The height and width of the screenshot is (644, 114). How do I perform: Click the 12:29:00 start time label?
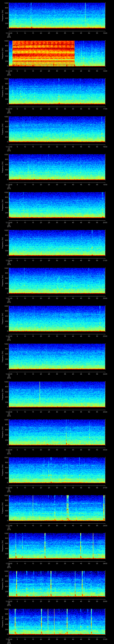pyautogui.click(x=9, y=601)
